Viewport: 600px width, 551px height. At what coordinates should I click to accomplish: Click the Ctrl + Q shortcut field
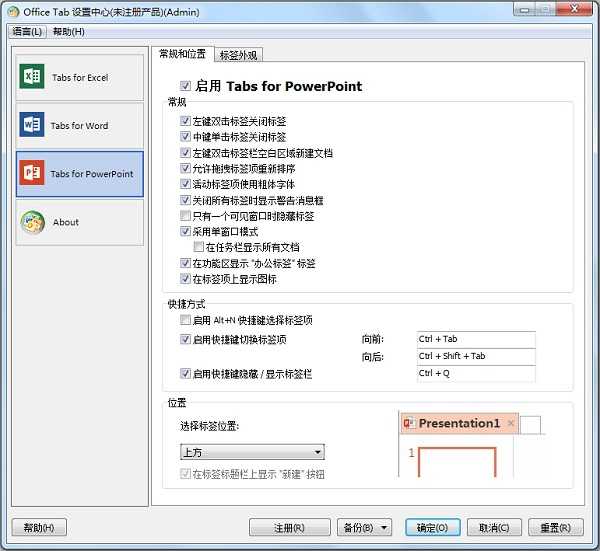(x=476, y=374)
